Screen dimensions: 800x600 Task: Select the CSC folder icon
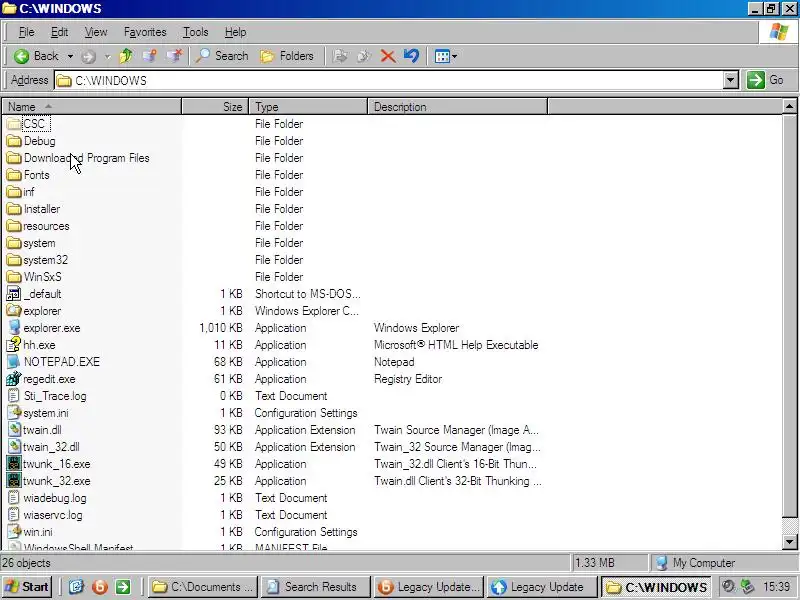coord(14,124)
